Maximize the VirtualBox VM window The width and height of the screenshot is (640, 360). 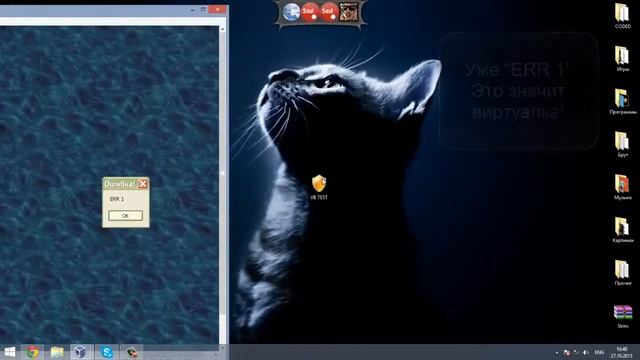tap(203, 9)
